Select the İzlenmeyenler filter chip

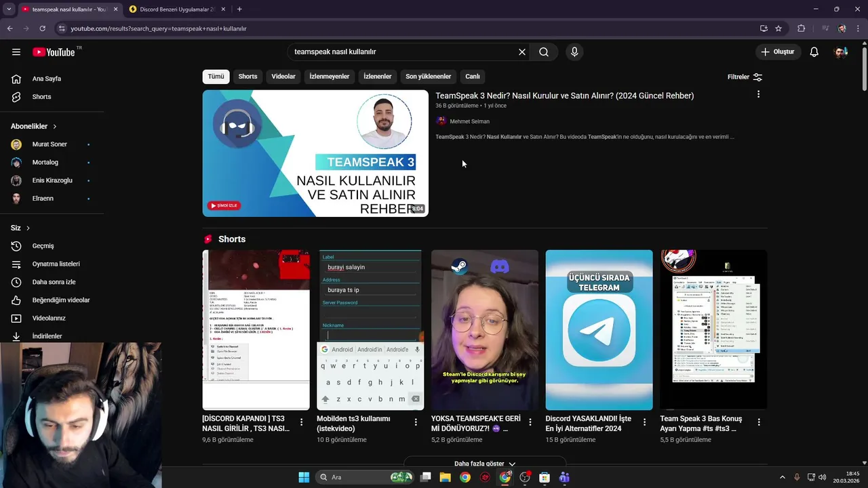click(330, 77)
